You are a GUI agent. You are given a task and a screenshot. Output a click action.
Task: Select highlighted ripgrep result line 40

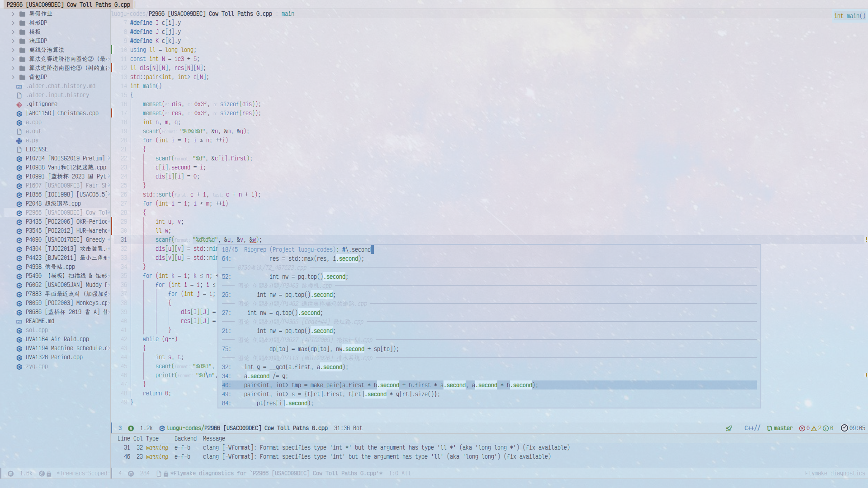(x=389, y=385)
